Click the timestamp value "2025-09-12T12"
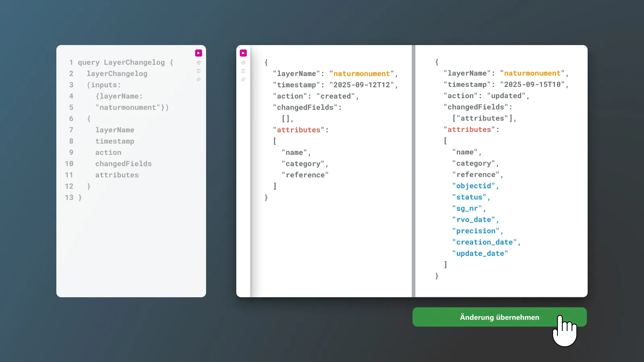 (361, 85)
